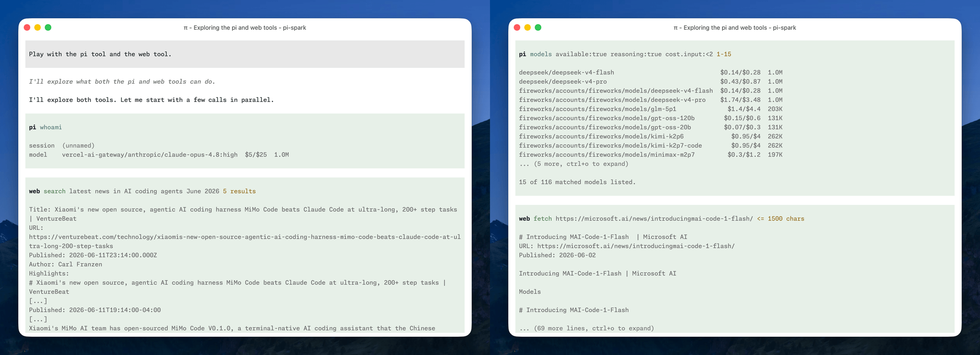980x355 pixels.
Task: Close the left pi-spark window
Action: tap(27, 27)
